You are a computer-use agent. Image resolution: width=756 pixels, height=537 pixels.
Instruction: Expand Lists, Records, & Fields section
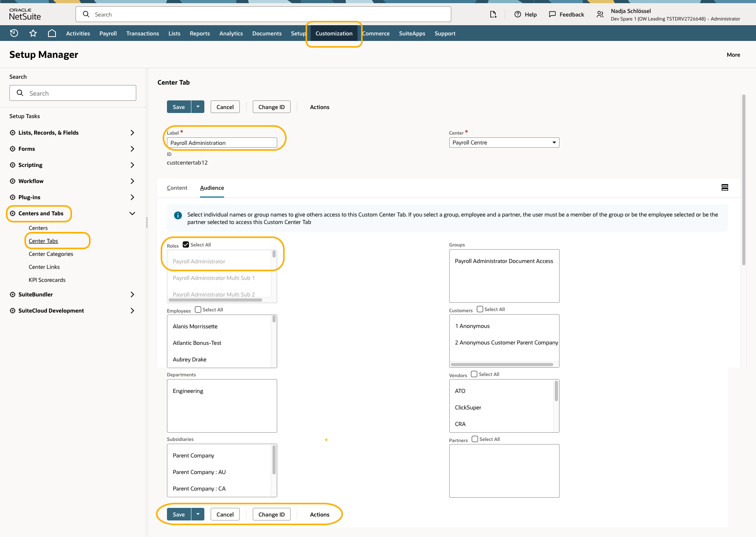(132, 133)
